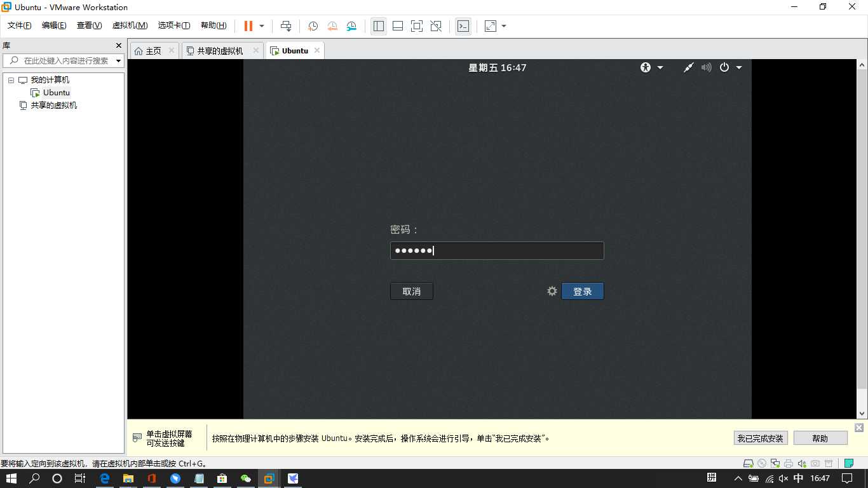Toggle the library sidebar view
Viewport: 868px width, 488px height.
[379, 26]
